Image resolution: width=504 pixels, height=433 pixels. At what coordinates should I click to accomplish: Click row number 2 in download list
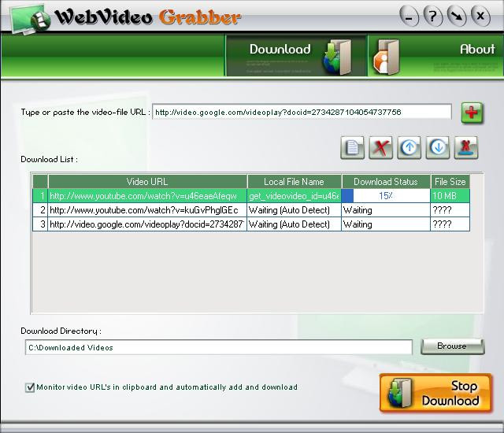40,210
